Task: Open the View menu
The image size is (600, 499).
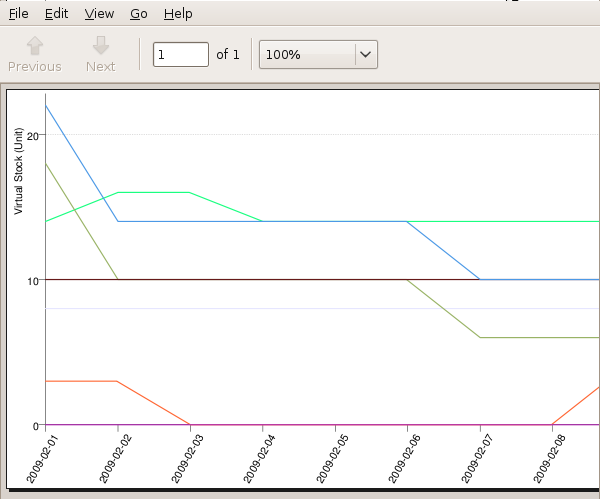Action: click(99, 14)
